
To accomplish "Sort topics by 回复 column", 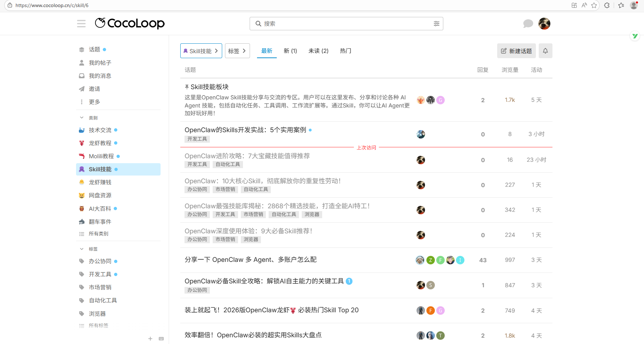I will (x=483, y=70).
